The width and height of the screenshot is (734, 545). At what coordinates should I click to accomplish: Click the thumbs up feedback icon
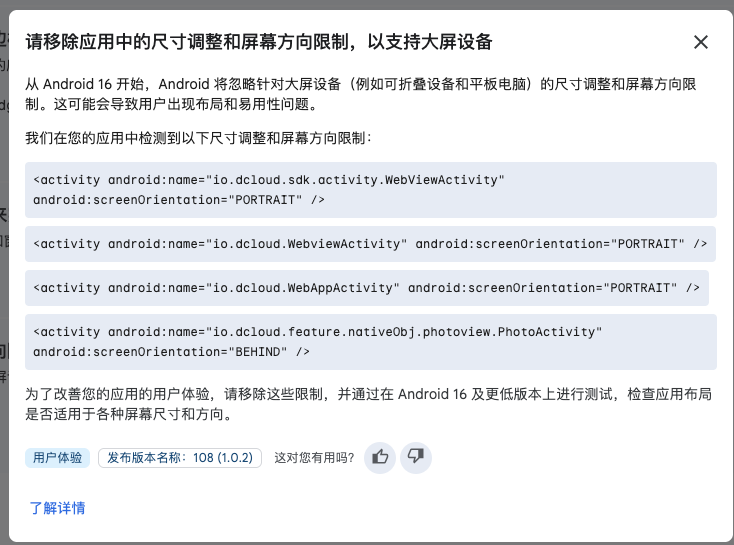point(380,457)
